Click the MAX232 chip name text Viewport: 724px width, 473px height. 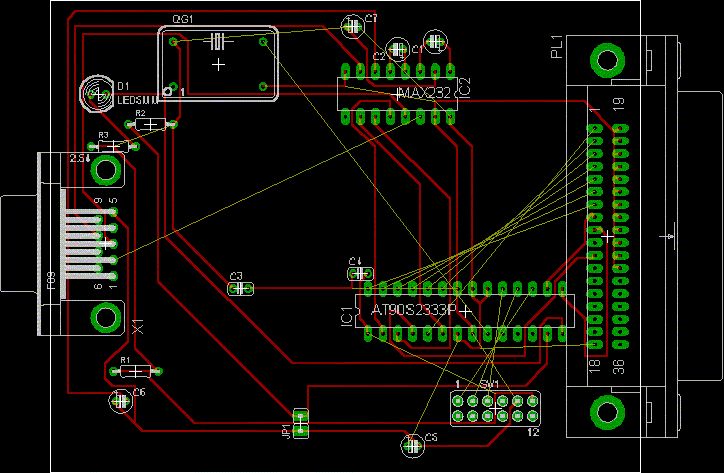(425, 93)
